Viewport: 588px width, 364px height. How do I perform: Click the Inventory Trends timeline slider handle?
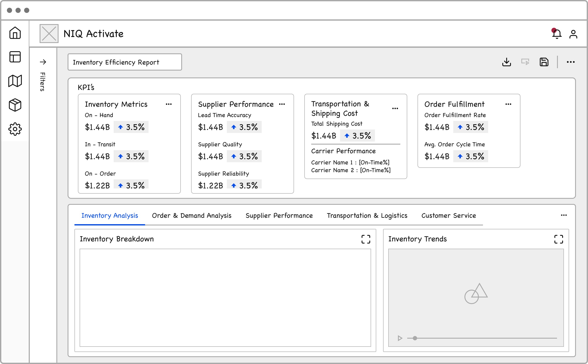click(415, 338)
